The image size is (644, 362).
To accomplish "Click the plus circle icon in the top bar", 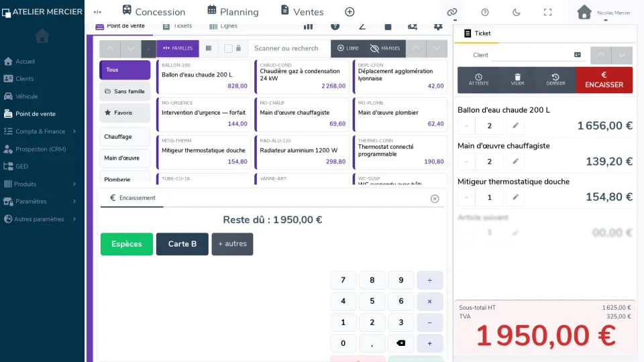I will tap(350, 12).
